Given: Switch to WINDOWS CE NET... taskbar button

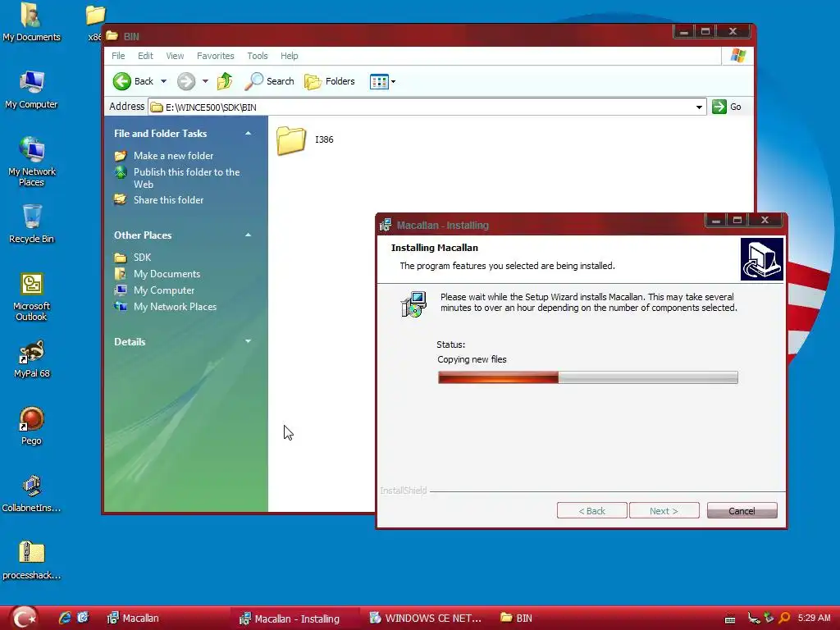Looking at the screenshot, I should [427, 619].
